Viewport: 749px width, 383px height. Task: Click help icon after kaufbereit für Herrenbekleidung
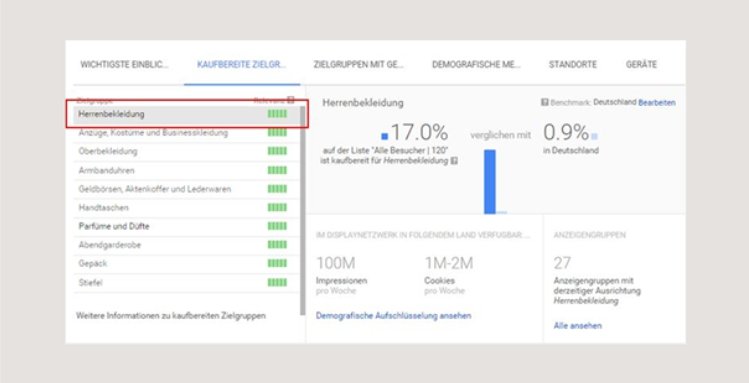[454, 161]
